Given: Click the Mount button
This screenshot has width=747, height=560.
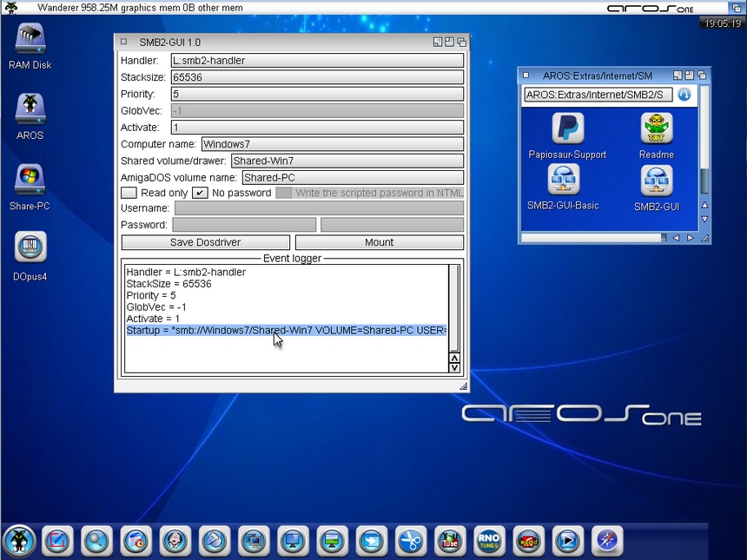Looking at the screenshot, I should (379, 242).
